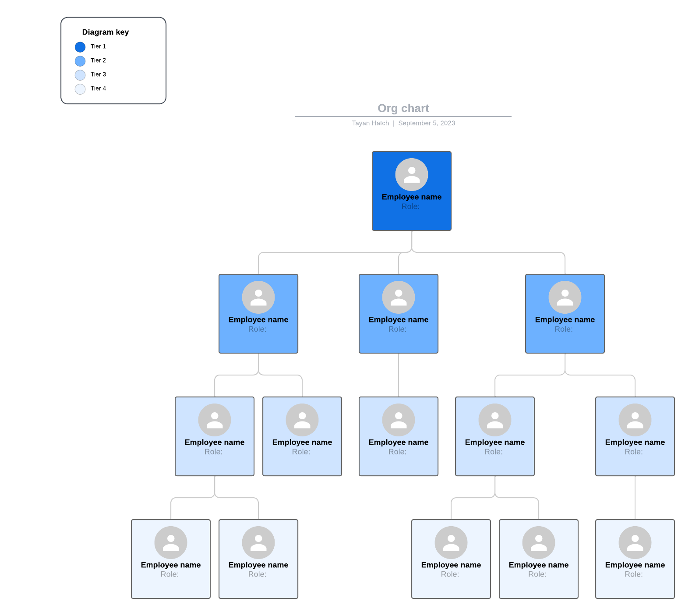Click the "Tier 4" label in the diagram key
The image size is (692, 616).
click(x=98, y=89)
